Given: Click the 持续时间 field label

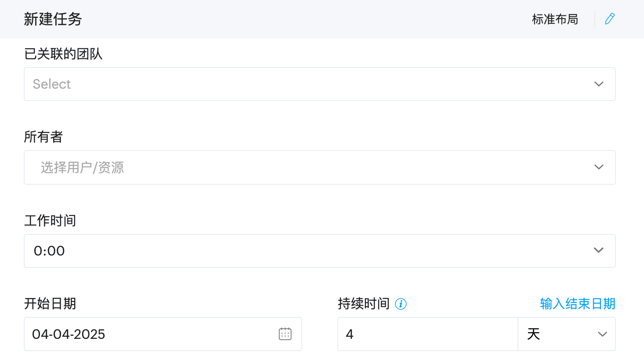Looking at the screenshot, I should pyautogui.click(x=363, y=304).
